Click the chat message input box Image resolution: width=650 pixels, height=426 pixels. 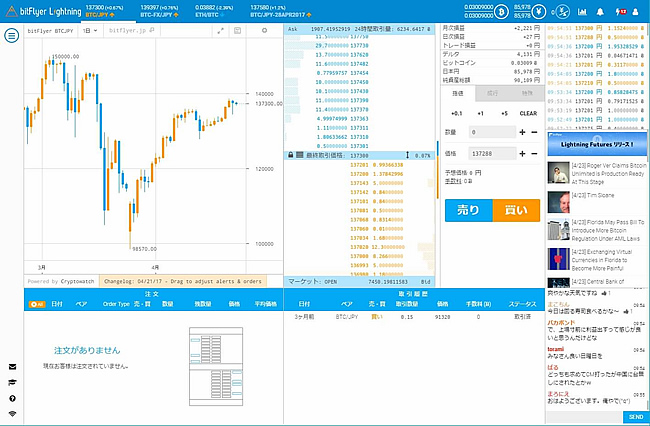[x=584, y=417]
